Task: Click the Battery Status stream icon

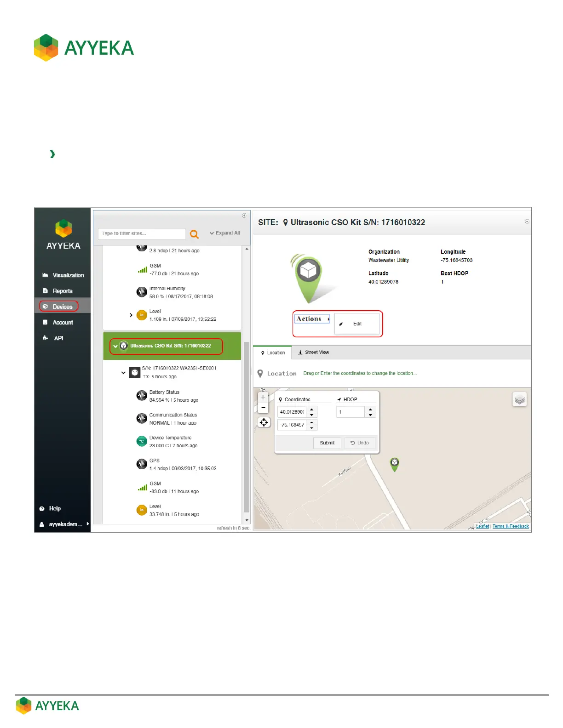Action: tap(142, 396)
